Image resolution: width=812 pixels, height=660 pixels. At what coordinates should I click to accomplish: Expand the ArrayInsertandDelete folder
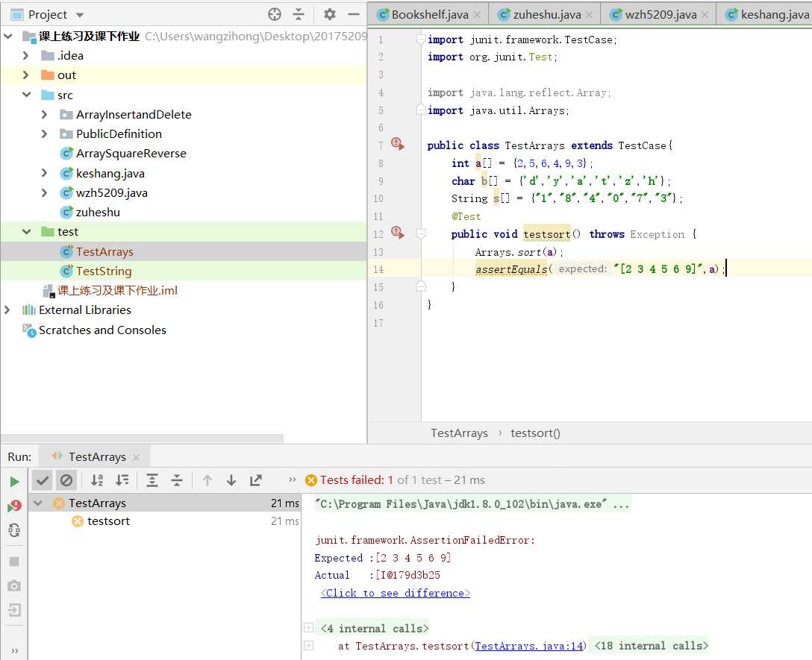pyautogui.click(x=45, y=115)
